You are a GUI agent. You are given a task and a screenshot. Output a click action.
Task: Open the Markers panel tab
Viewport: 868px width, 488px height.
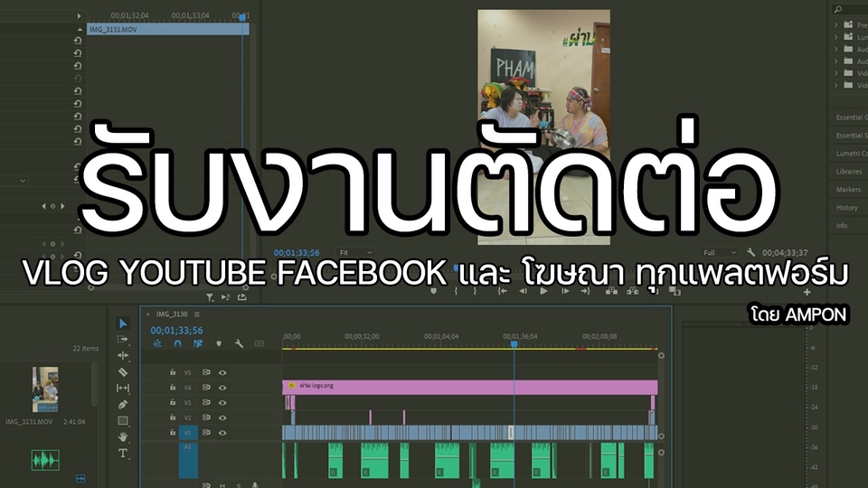pyautogui.click(x=849, y=189)
